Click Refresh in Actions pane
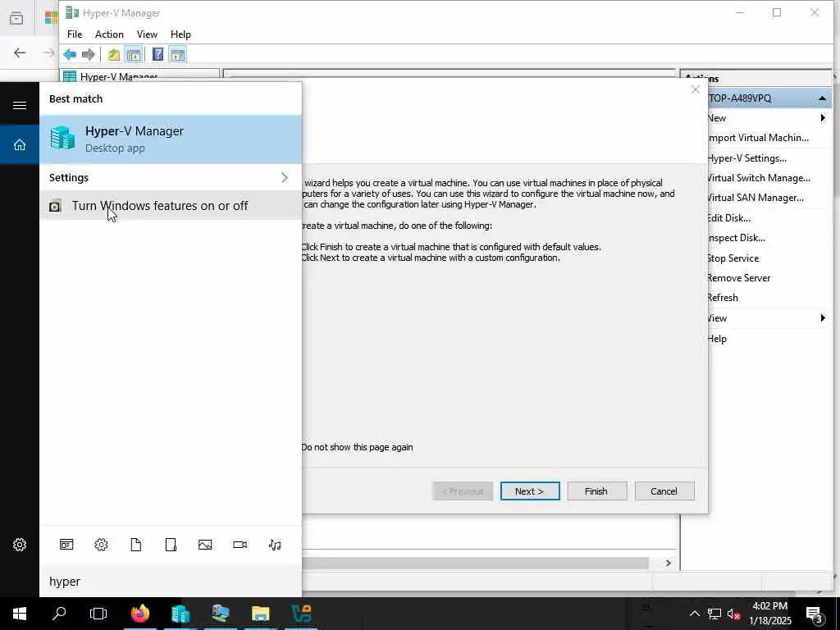This screenshot has height=630, width=840. (723, 298)
